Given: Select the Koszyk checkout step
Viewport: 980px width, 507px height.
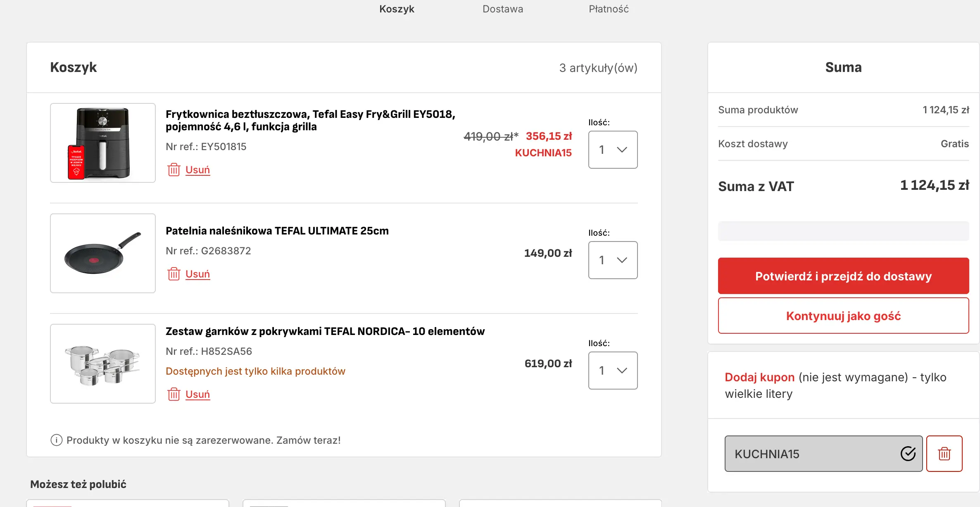Looking at the screenshot, I should click(x=397, y=9).
